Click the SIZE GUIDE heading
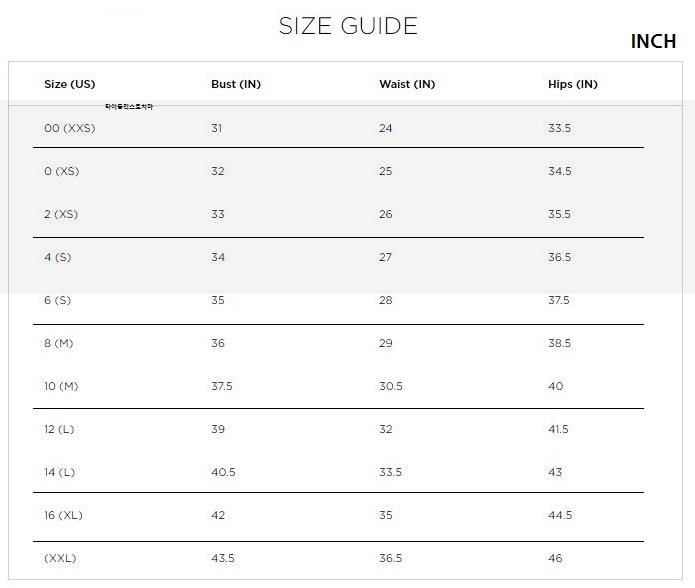695x588 pixels. pyautogui.click(x=348, y=27)
